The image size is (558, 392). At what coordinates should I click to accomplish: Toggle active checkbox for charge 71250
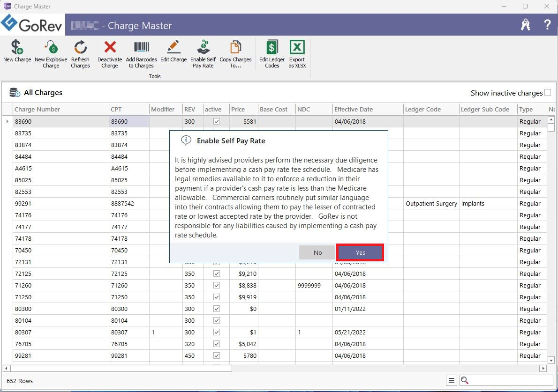[216, 297]
